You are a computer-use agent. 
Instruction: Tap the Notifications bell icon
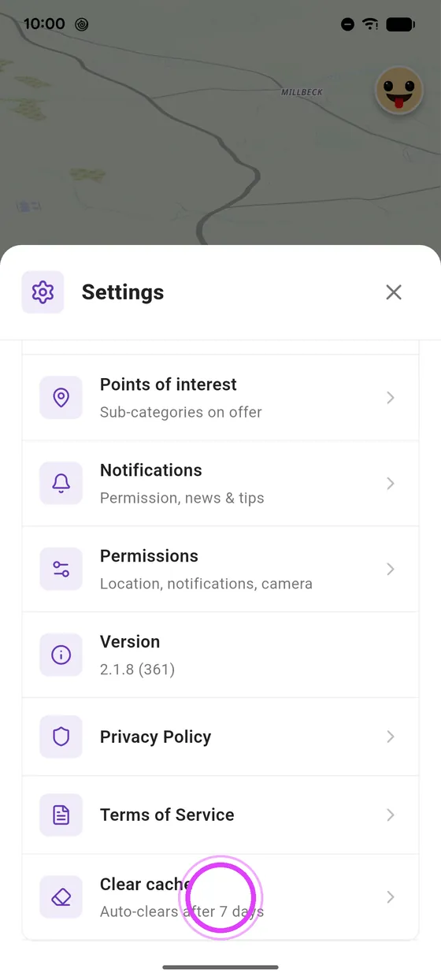pyautogui.click(x=61, y=484)
